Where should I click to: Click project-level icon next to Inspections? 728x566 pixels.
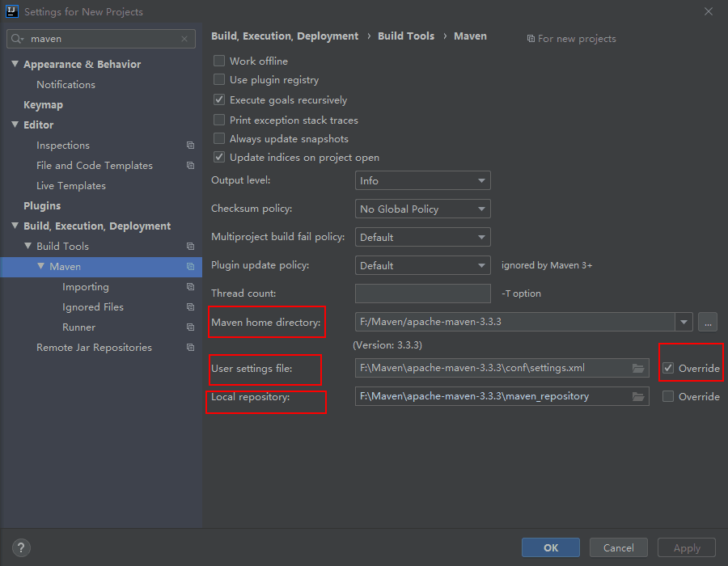click(190, 146)
